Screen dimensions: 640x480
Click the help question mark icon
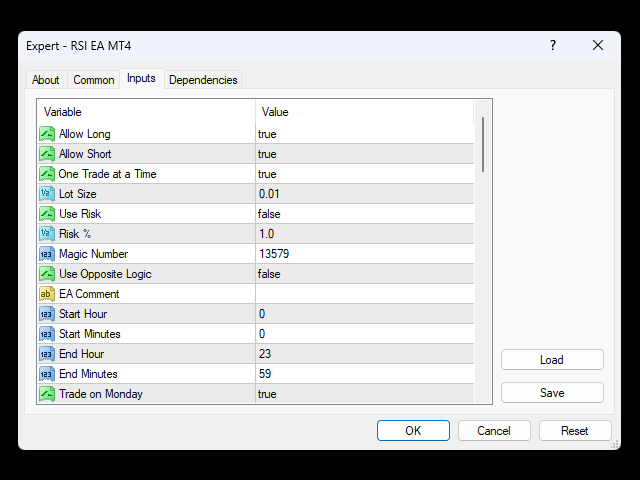click(x=553, y=45)
